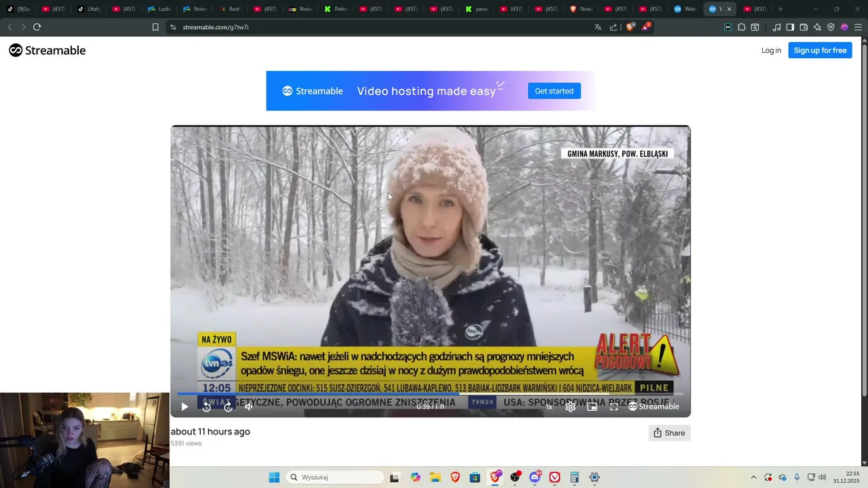The image size is (868, 488).
Task: Open the Leo AI sparkle icon
Action: tap(817, 27)
